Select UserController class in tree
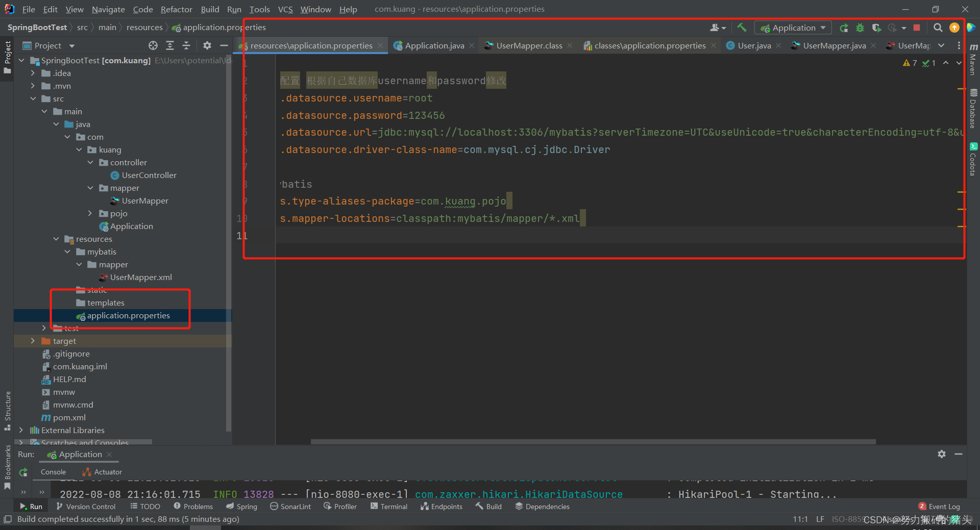 (149, 175)
